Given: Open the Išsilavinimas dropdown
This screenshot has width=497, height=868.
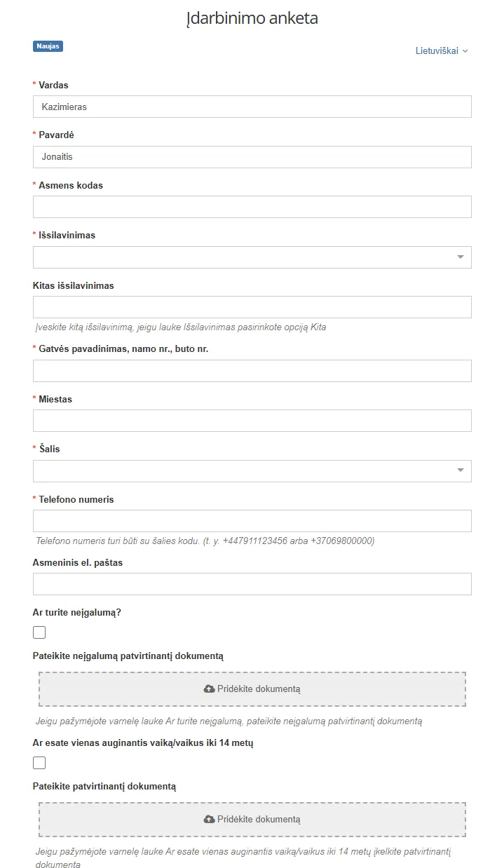Looking at the screenshot, I should point(252,257).
